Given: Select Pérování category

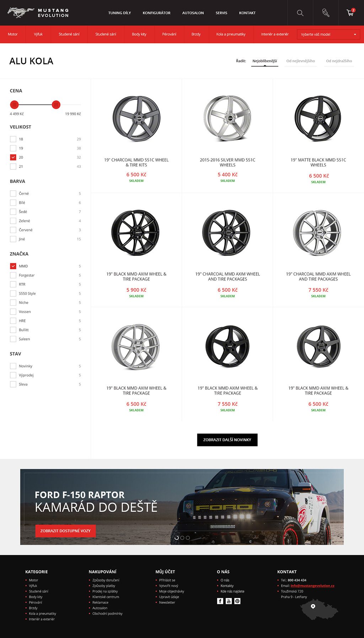Looking at the screenshot, I should (169, 34).
